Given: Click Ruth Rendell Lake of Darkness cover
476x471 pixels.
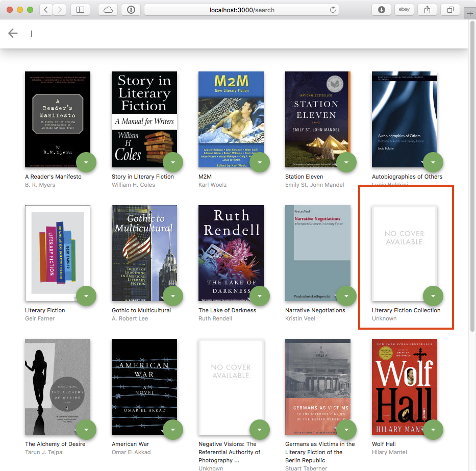Looking at the screenshot, I should pyautogui.click(x=231, y=253).
